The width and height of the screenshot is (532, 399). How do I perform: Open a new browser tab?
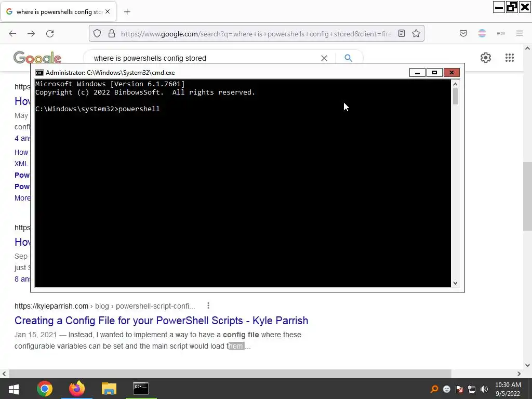click(127, 12)
